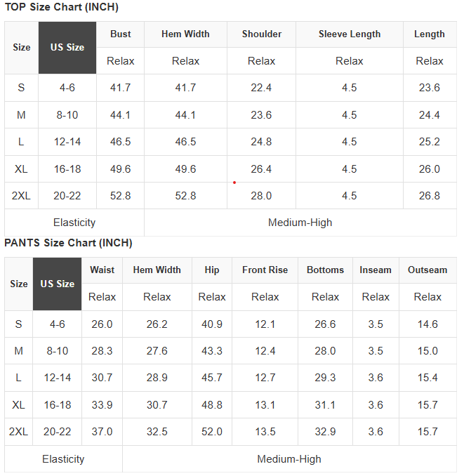464x476 pixels.
Task: Click the TOP chart Medium-High elasticity cell
Action: [300, 223]
